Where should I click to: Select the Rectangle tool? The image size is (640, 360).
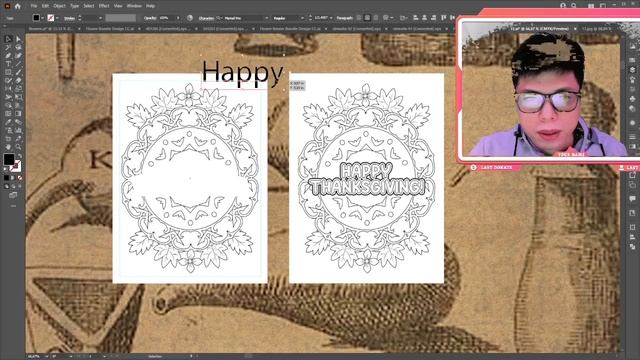click(x=8, y=72)
